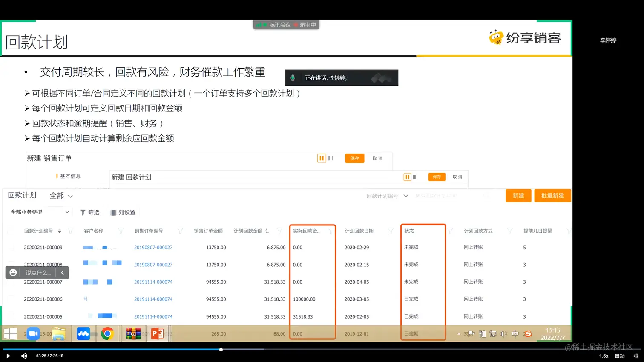This screenshot has height=362, width=644.
Task: Click the four-bar layout icon in 新建 回款计划
Action: (x=415, y=177)
